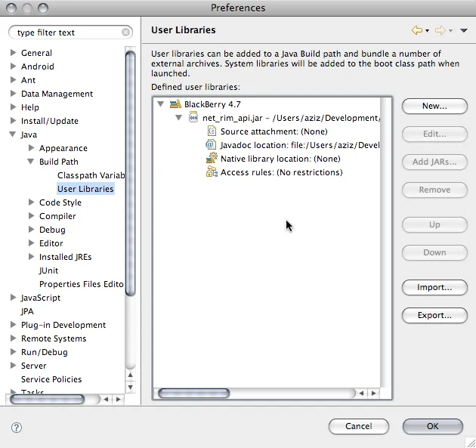Image resolution: width=476 pixels, height=448 pixels.
Task: Click the Cancel button
Action: 359,426
